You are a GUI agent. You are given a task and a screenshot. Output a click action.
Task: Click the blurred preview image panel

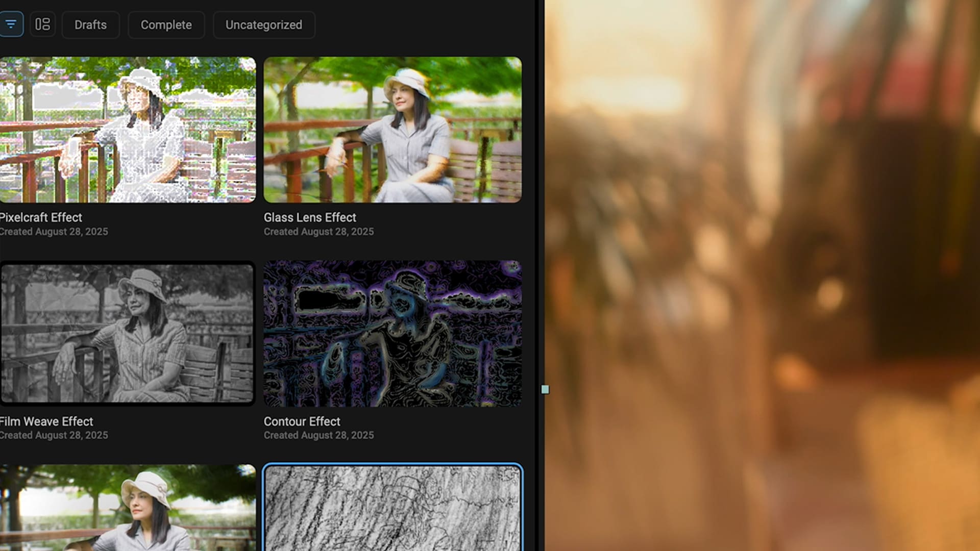[x=762, y=275]
